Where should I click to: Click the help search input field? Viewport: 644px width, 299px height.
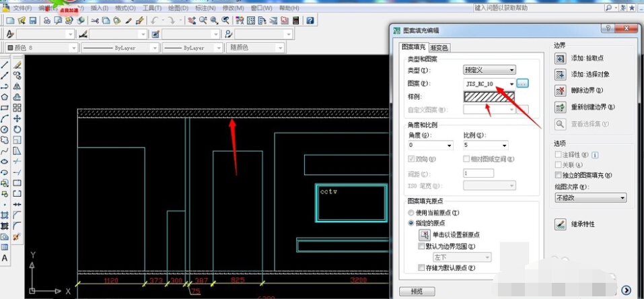[538, 8]
